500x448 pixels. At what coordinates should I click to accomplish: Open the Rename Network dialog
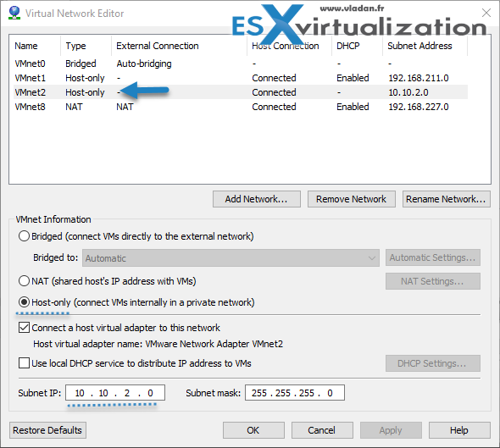point(447,199)
